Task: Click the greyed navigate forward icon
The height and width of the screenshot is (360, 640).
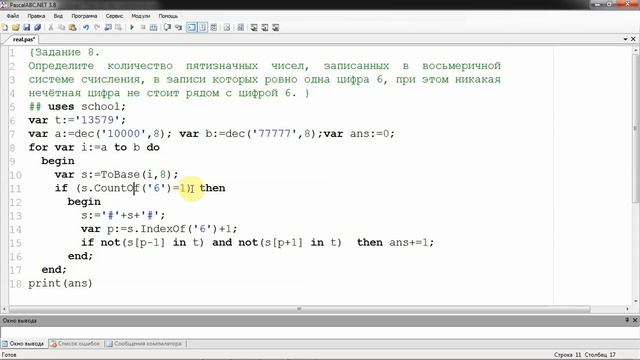Action: (118, 27)
